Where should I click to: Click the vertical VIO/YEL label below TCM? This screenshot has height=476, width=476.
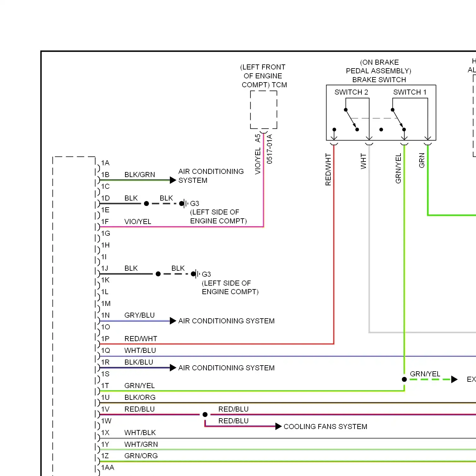click(258, 161)
